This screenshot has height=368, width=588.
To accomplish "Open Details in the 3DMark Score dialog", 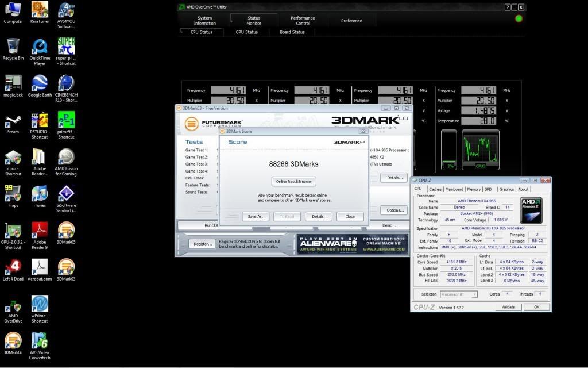I will 319,216.
